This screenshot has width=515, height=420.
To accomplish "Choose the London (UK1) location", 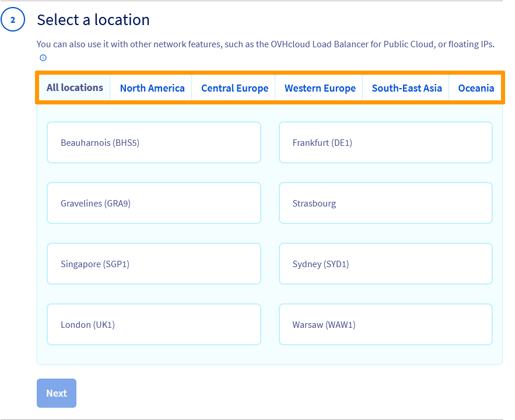I will tap(153, 324).
